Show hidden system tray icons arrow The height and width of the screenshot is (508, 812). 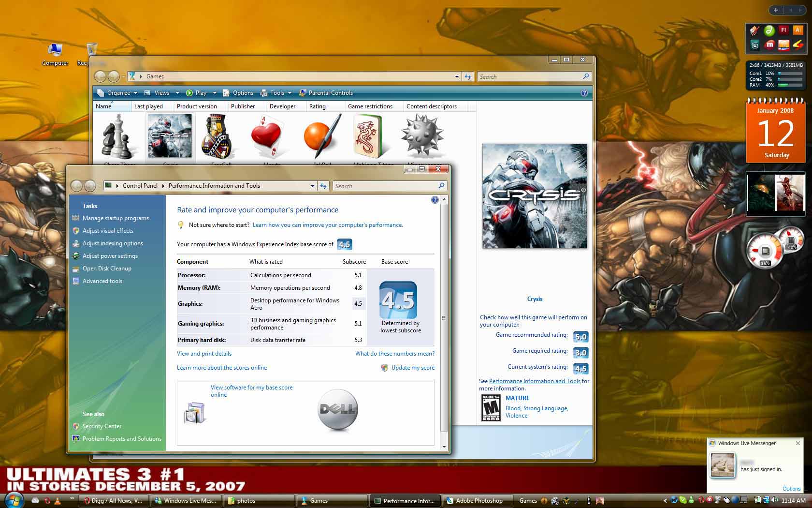click(x=665, y=500)
